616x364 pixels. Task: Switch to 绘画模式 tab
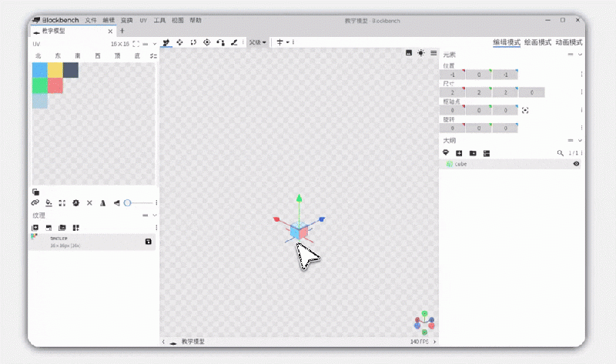pyautogui.click(x=537, y=42)
